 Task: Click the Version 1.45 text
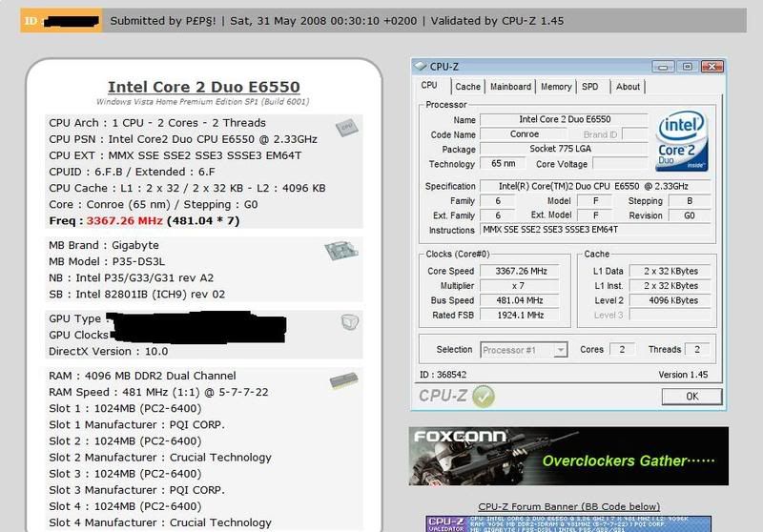click(683, 375)
